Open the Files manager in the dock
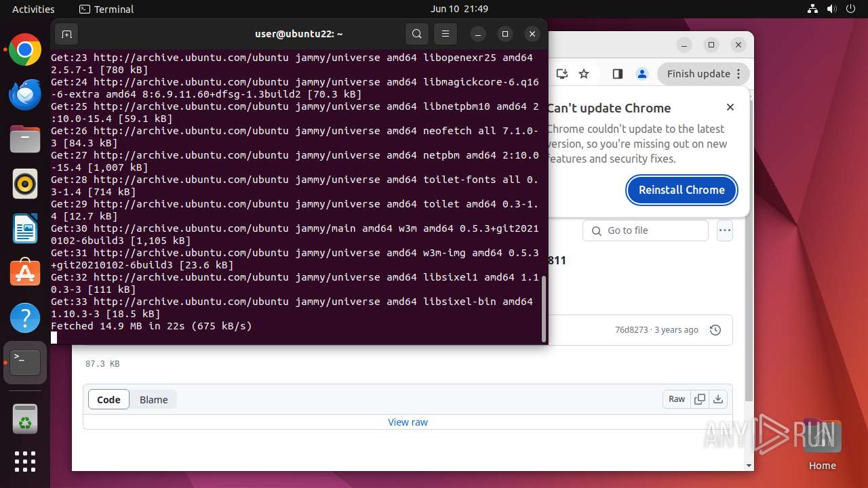 pos(25,139)
